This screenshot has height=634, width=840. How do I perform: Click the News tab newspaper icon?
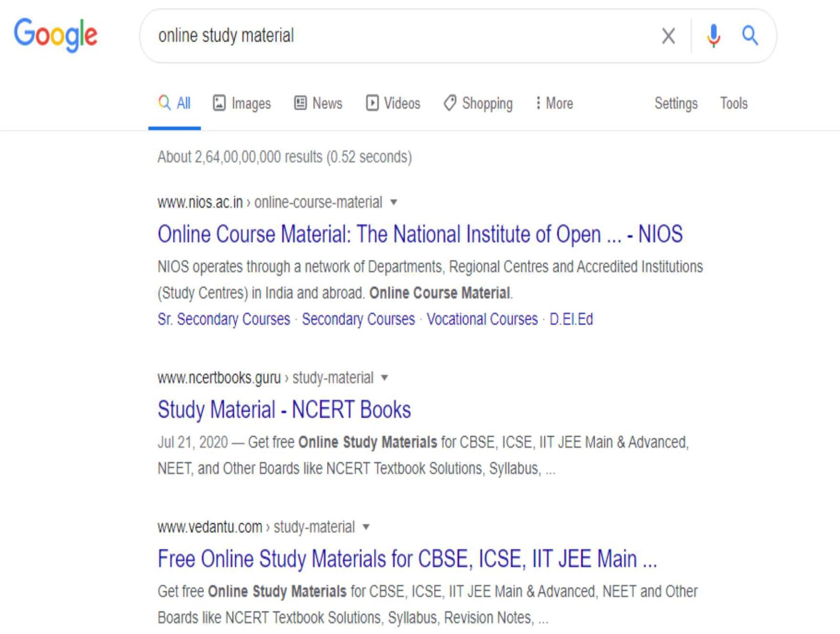tap(300, 102)
